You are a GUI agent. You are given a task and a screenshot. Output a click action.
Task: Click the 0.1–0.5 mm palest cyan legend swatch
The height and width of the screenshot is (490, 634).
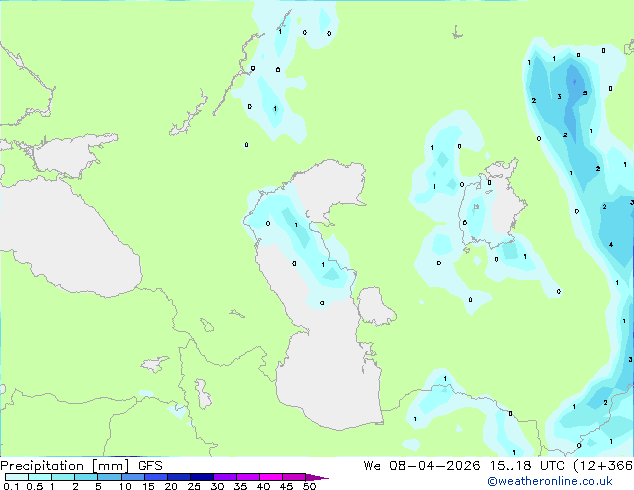[x=17, y=477]
